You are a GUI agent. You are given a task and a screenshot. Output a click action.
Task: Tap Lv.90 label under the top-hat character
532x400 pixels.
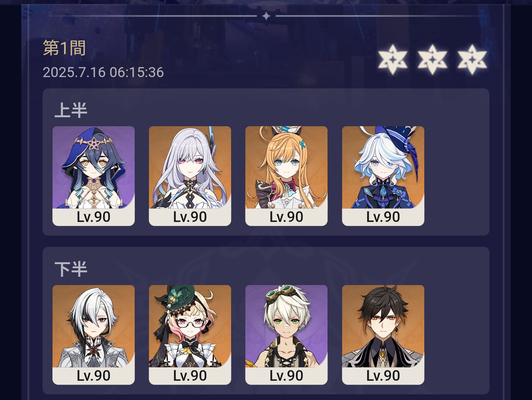383,217
